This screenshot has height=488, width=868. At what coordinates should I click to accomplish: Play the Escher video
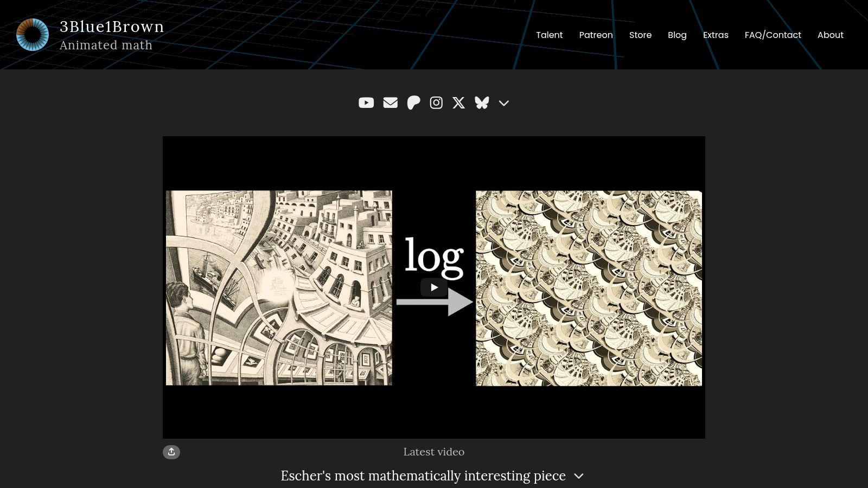[x=434, y=287]
